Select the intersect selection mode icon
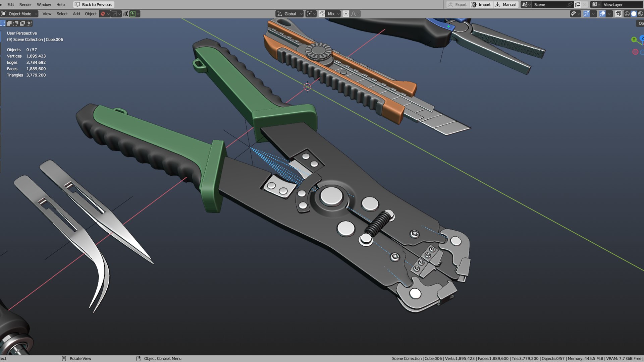The image size is (644, 362). (x=29, y=23)
